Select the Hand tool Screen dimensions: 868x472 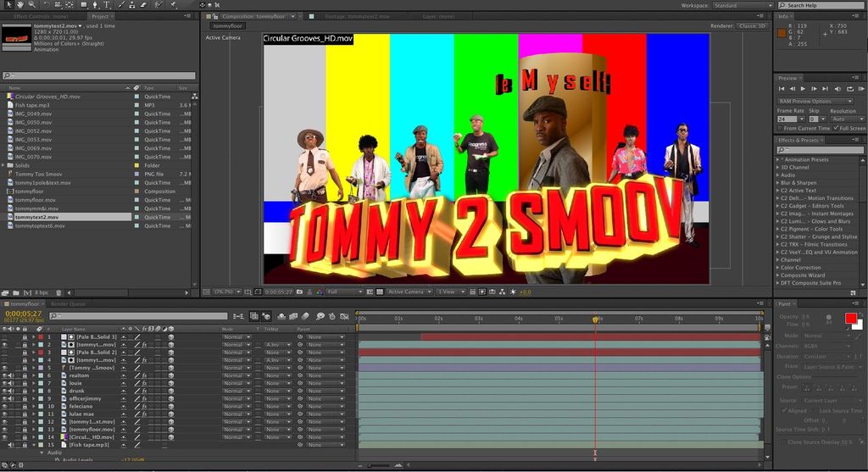point(20,4)
